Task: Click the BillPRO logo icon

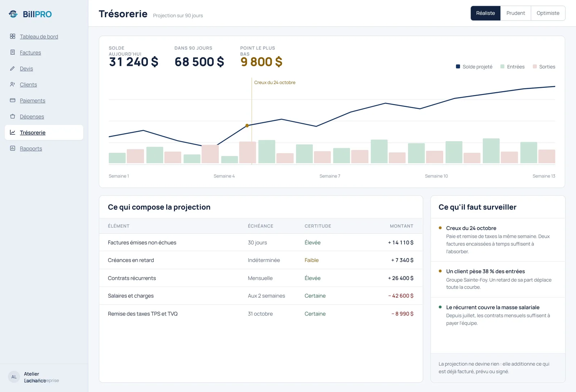Action: point(13,14)
